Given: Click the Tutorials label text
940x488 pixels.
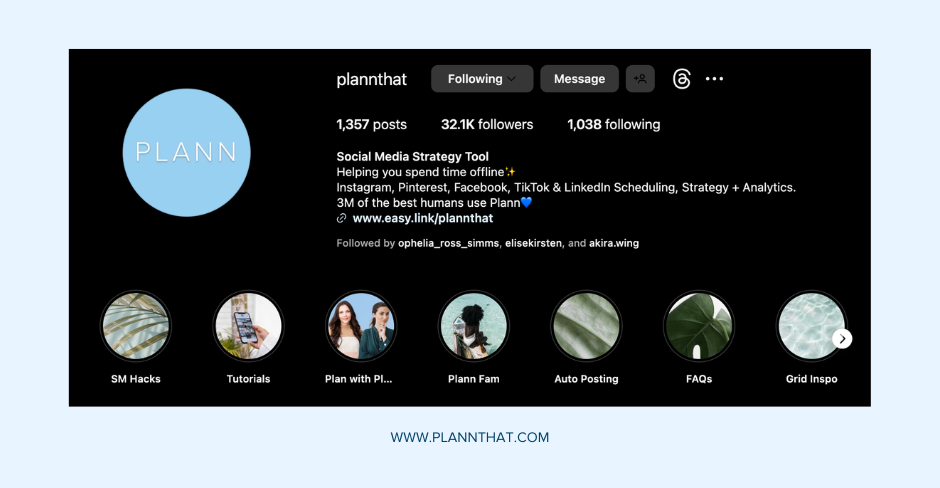Looking at the screenshot, I should coord(248,379).
